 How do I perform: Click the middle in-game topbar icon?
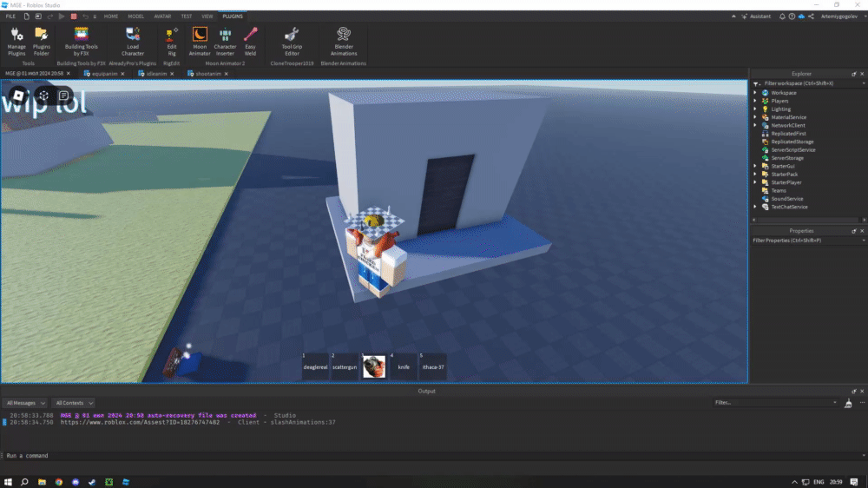43,96
